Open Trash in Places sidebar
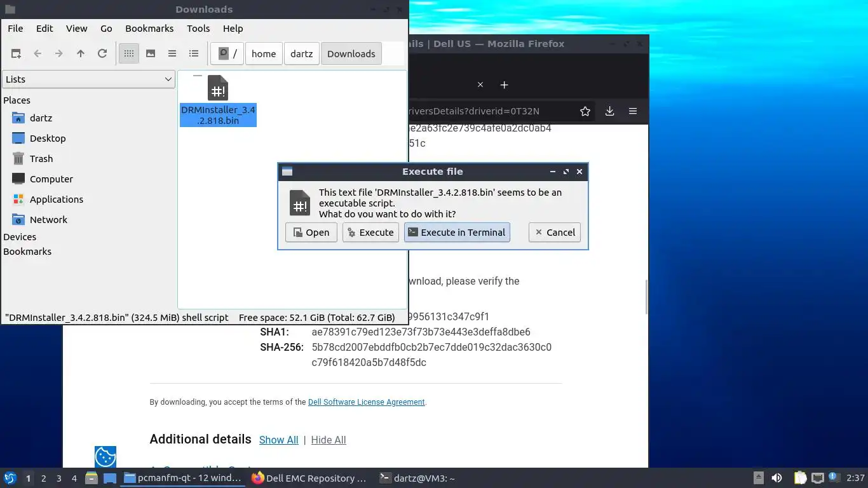Image resolution: width=868 pixels, height=488 pixels. [41, 159]
